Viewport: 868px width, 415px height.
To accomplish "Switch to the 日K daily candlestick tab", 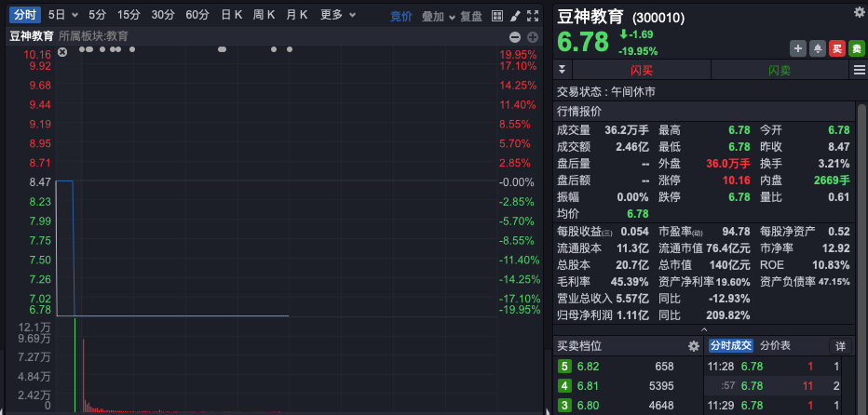I will click(231, 15).
